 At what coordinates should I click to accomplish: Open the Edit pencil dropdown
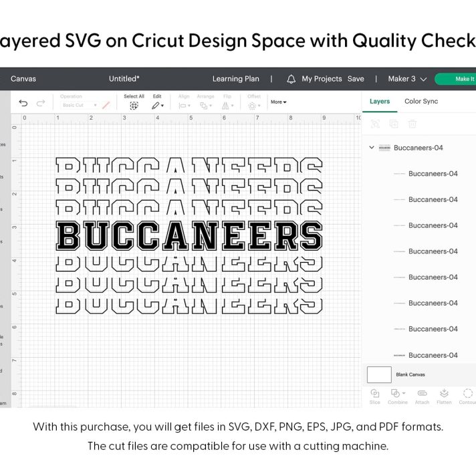158,106
